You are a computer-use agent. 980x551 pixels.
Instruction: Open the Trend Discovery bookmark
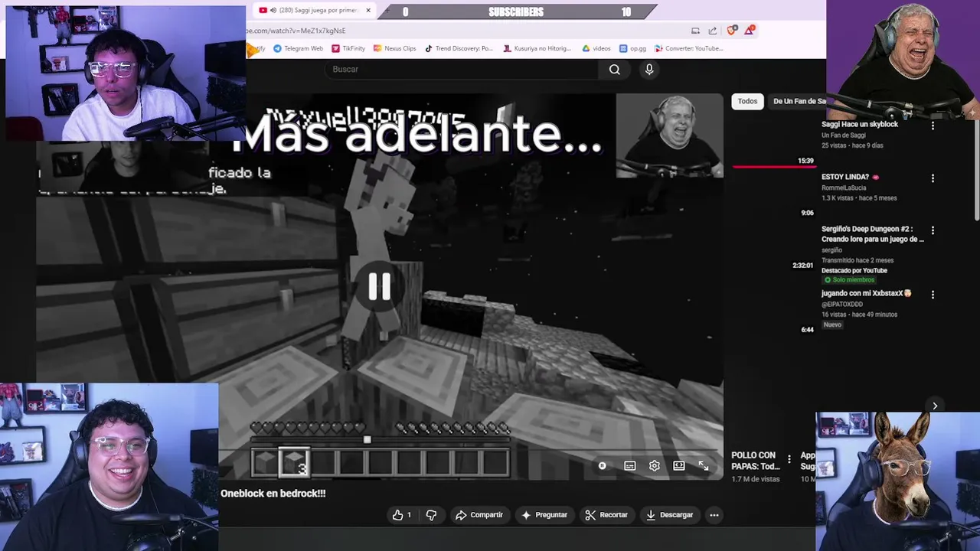459,48
